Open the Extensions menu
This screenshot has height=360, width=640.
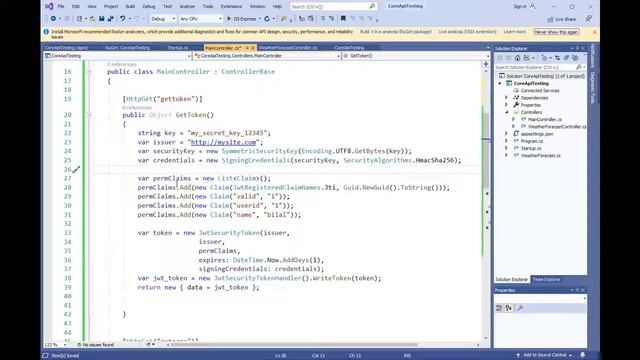pos(231,7)
